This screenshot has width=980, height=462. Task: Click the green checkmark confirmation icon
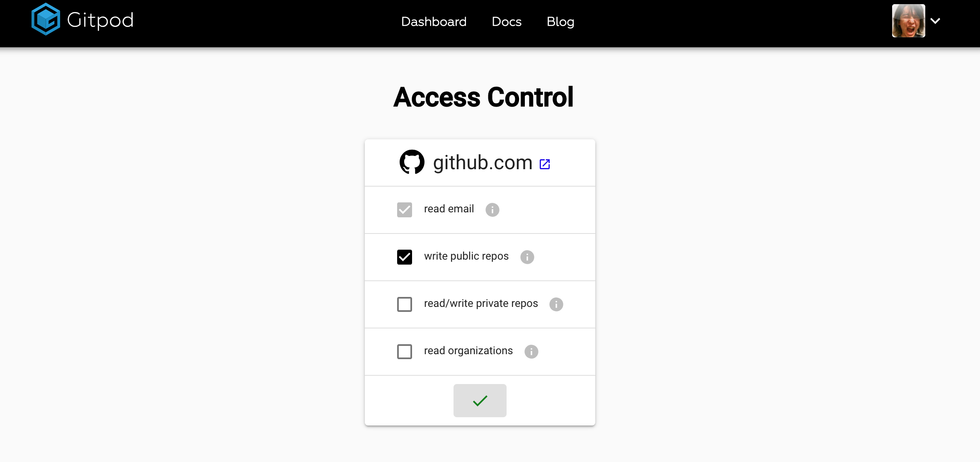coord(480,400)
